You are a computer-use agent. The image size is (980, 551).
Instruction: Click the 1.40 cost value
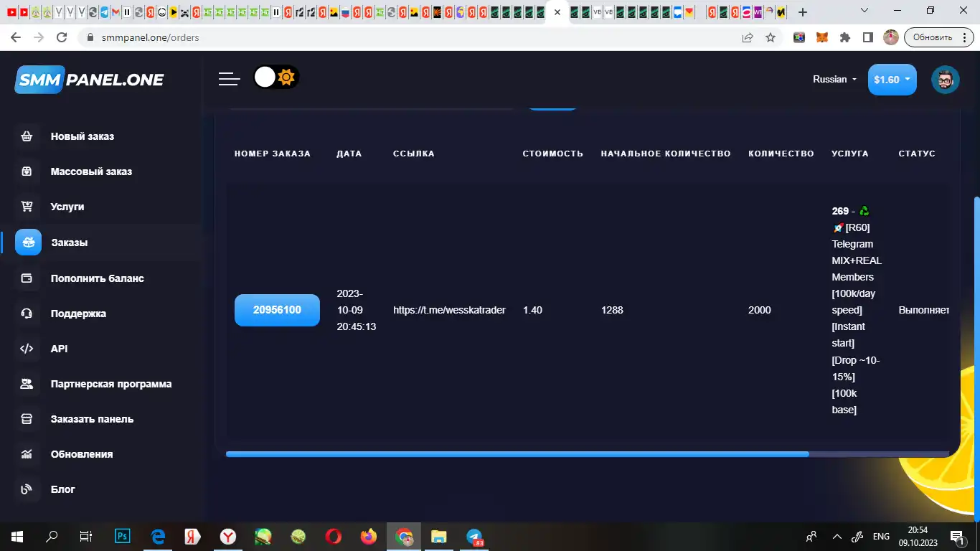point(532,310)
